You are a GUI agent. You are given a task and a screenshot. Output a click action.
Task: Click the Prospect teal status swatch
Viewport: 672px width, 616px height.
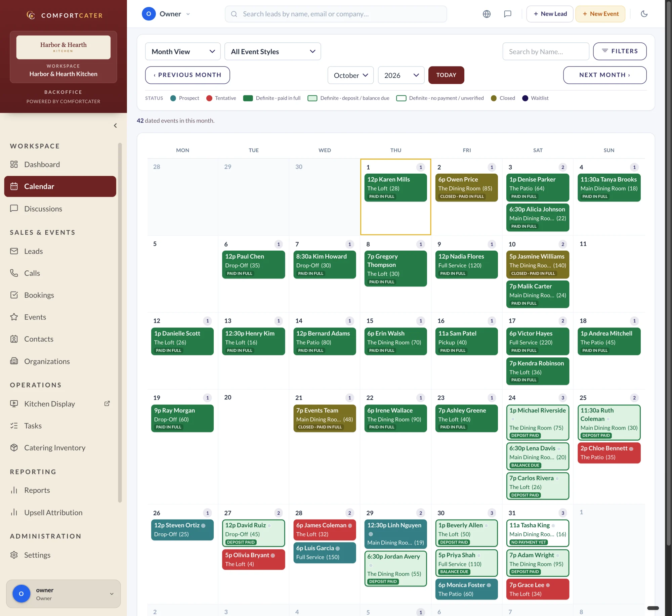click(173, 98)
